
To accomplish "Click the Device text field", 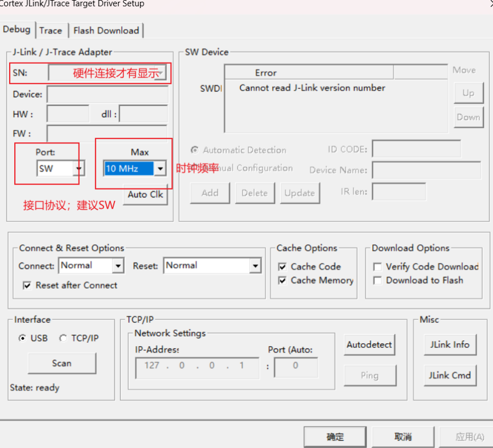I will pos(108,94).
